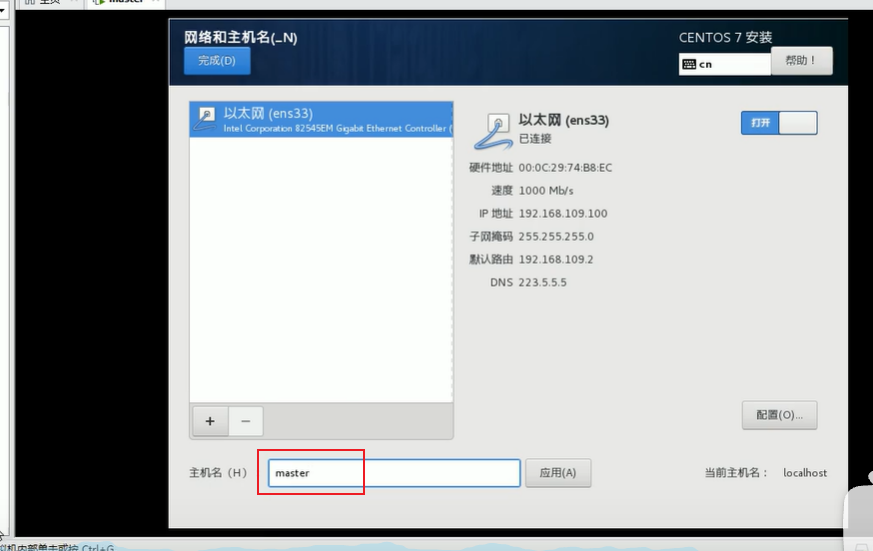This screenshot has width=873, height=551.
Task: Click DNS value 223.5.5.5
Action: coord(542,282)
